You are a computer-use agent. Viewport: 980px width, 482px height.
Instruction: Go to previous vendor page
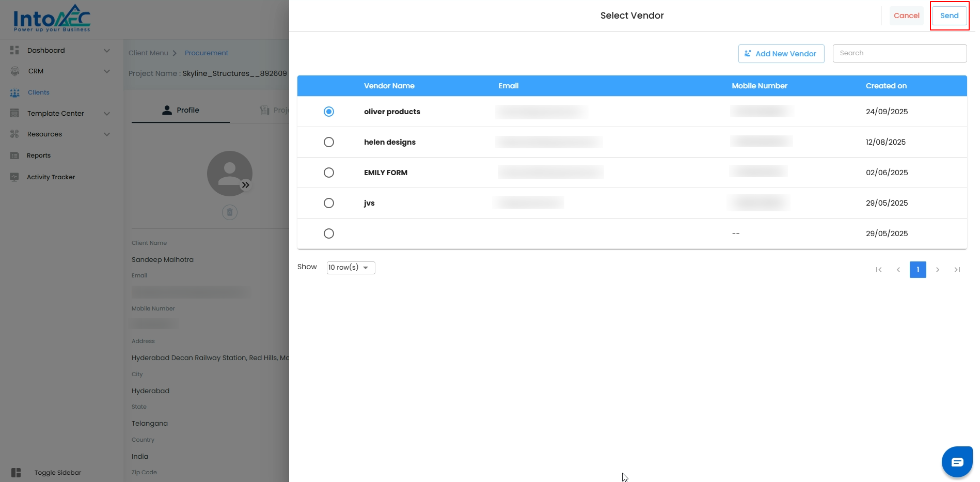(898, 270)
